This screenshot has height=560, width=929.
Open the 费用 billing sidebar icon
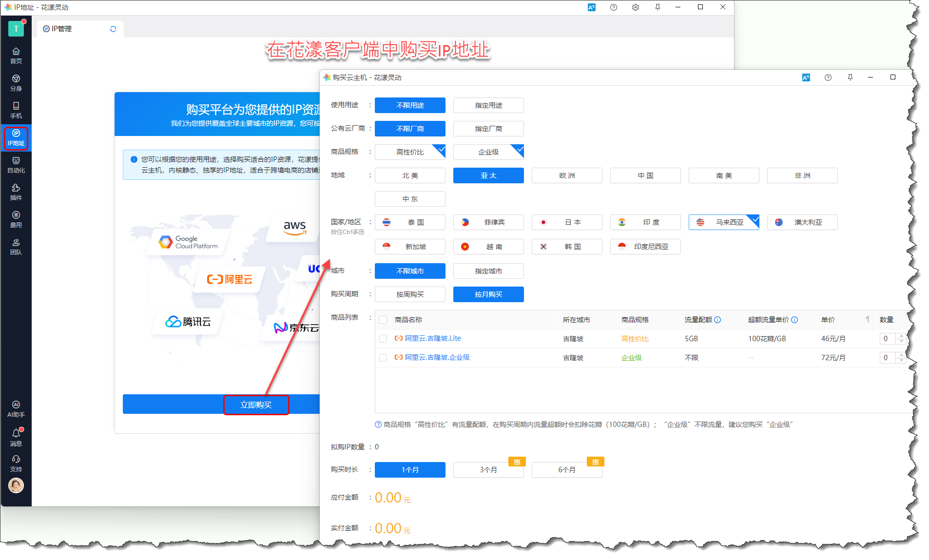click(x=16, y=220)
